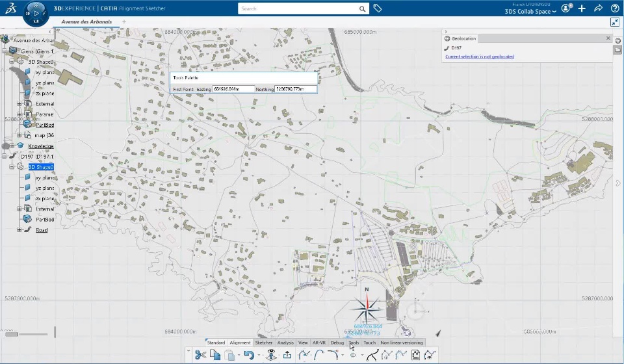
Task: Click the locked alignment profile icon
Action: [x=386, y=354]
